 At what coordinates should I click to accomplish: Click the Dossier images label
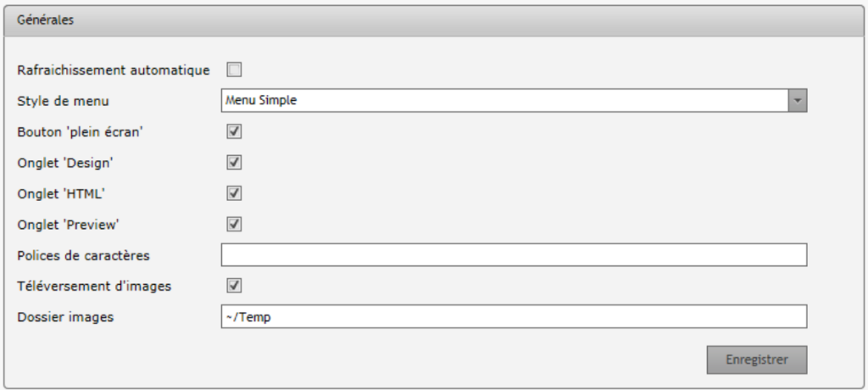(x=65, y=317)
